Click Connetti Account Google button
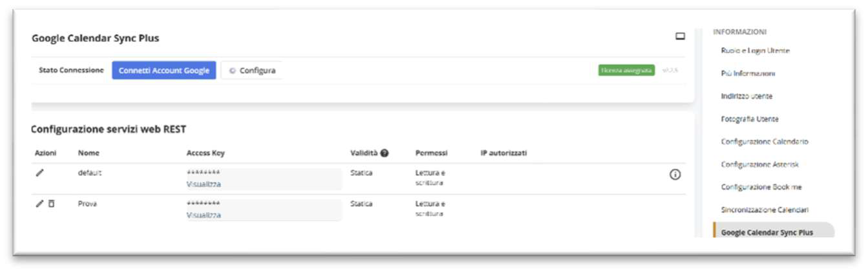 (x=164, y=71)
